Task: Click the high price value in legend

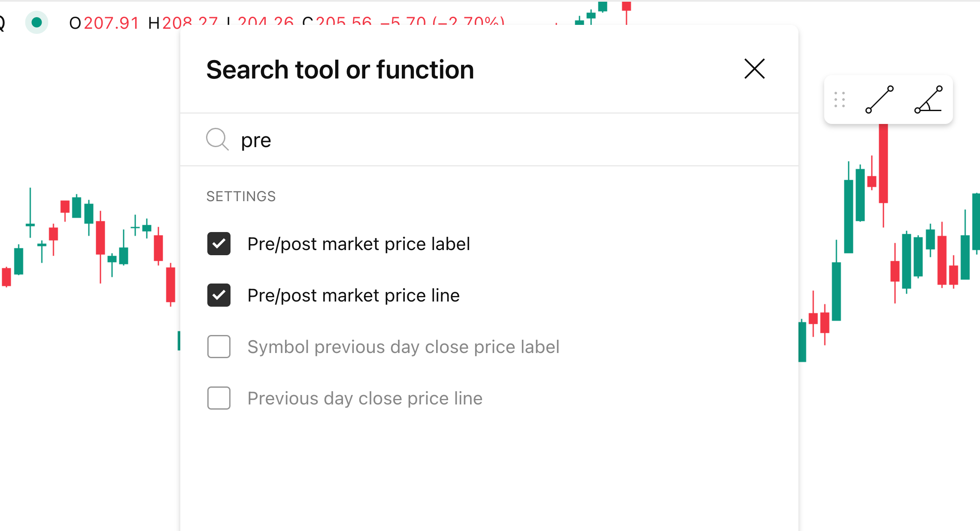Action: (189, 21)
